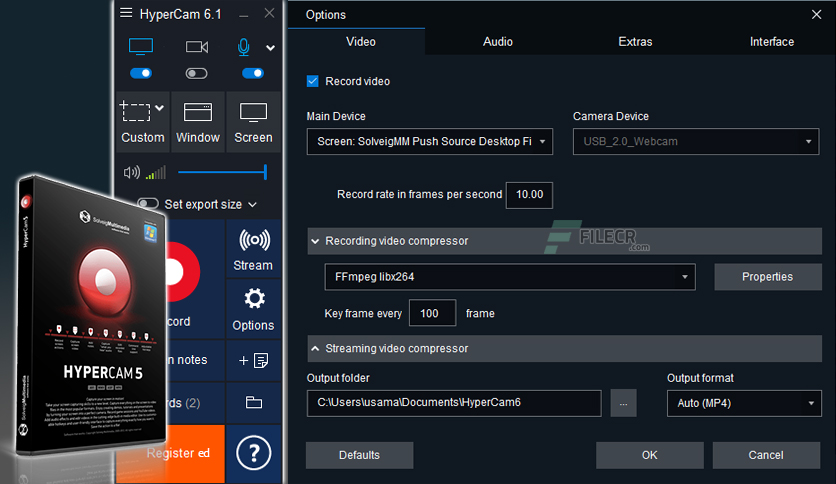Image resolution: width=836 pixels, height=484 pixels.
Task: Click the Properties button
Action: (x=767, y=277)
